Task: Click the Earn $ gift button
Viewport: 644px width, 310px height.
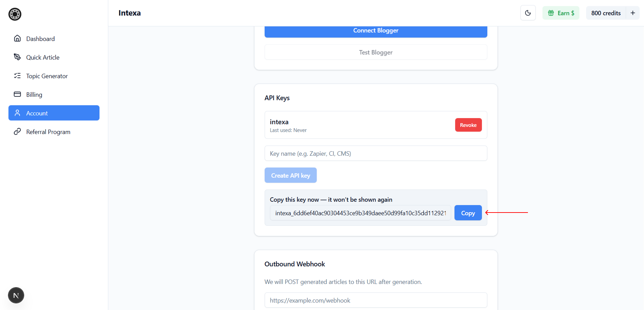Action: (x=561, y=13)
